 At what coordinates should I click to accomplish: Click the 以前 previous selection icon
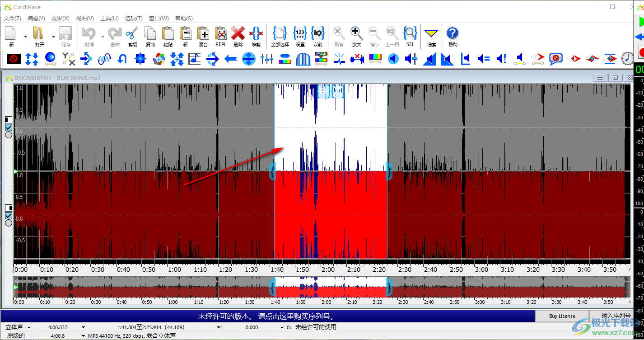(318, 36)
